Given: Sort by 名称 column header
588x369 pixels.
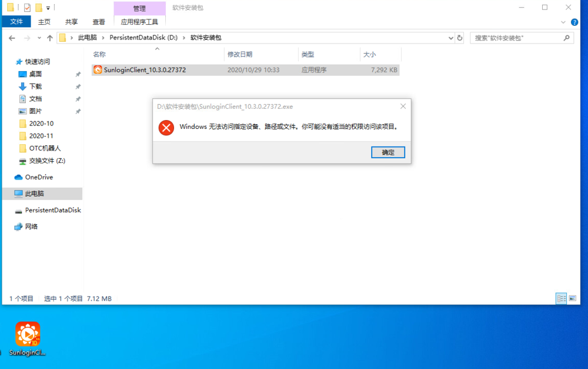Looking at the screenshot, I should point(99,54).
